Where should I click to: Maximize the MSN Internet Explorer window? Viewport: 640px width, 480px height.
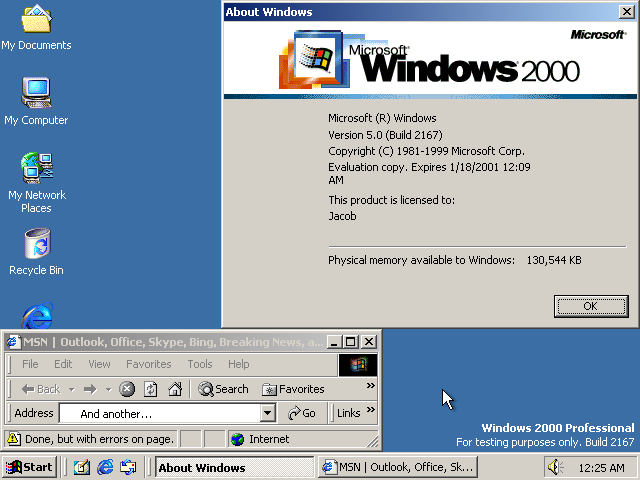click(351, 342)
